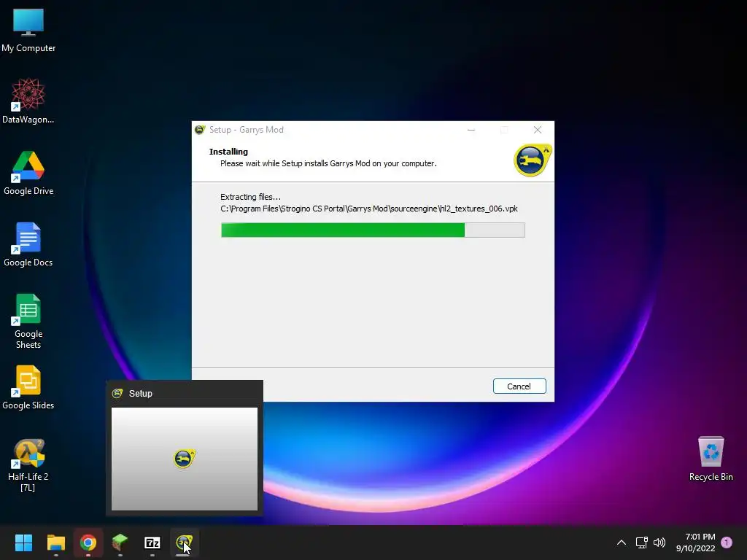Show hidden system tray icons
The height and width of the screenshot is (560, 747).
pyautogui.click(x=622, y=542)
